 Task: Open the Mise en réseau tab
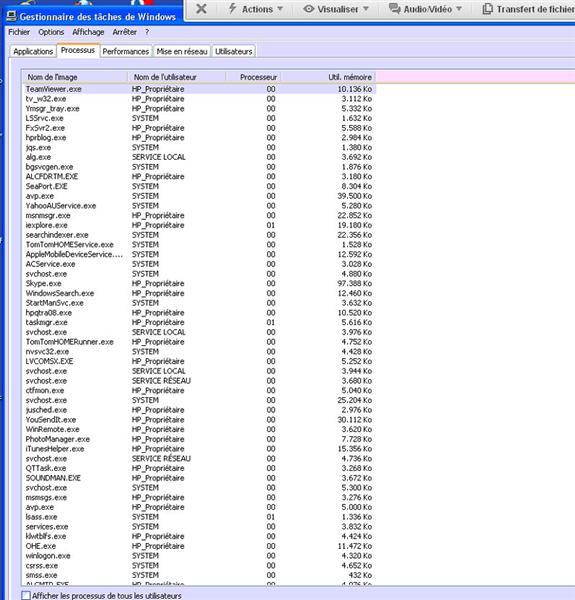[x=182, y=51]
